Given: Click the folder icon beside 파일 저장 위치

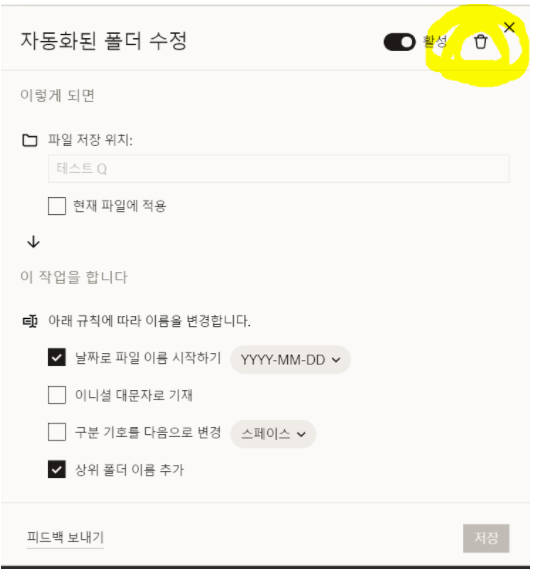Looking at the screenshot, I should tap(30, 140).
